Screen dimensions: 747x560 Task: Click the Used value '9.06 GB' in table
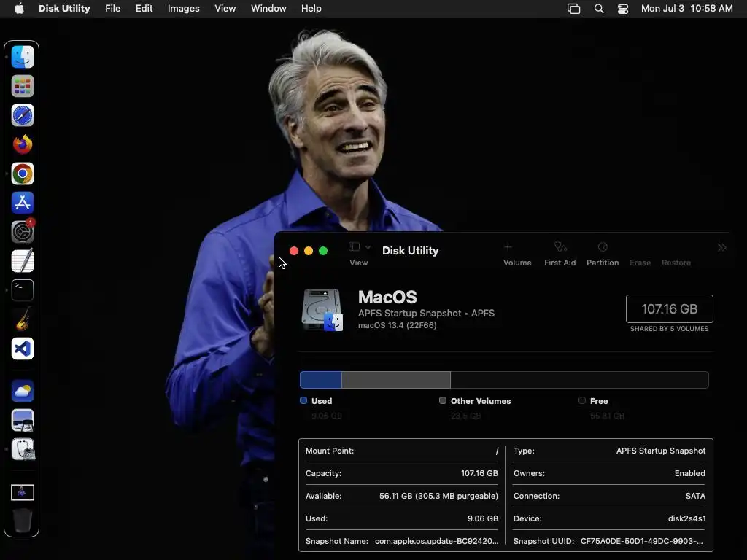tap(483, 518)
